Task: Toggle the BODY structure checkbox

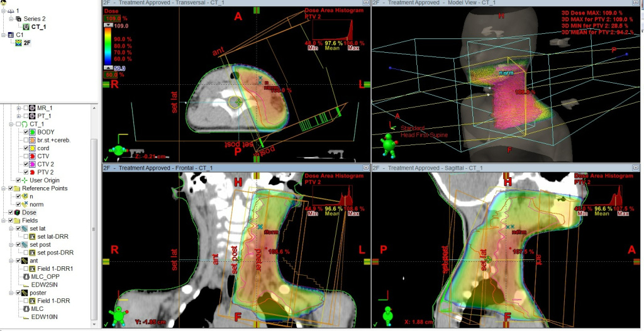Action: pyautogui.click(x=26, y=132)
